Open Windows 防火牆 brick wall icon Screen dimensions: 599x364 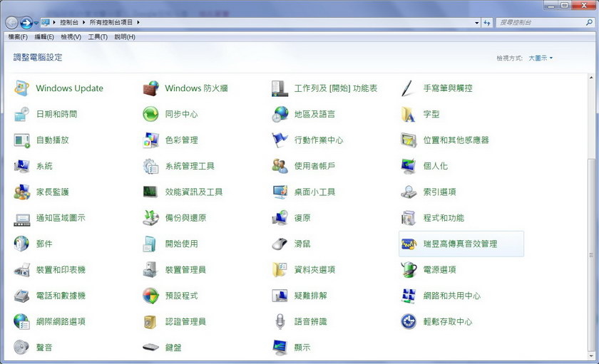(150, 88)
